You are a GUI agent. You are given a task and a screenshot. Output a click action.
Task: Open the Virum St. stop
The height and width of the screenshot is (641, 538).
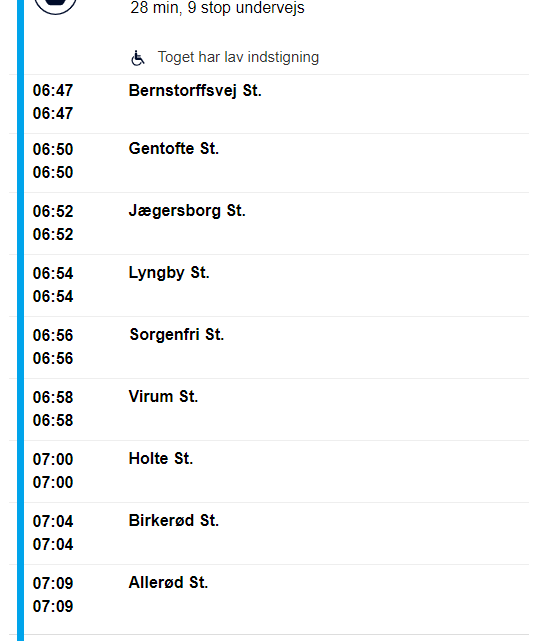(163, 397)
